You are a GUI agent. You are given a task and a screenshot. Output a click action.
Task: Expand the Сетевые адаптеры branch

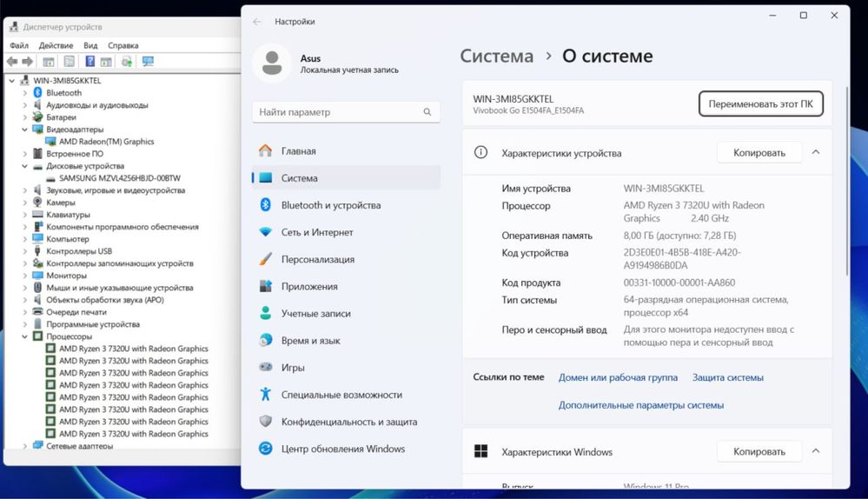tap(24, 446)
